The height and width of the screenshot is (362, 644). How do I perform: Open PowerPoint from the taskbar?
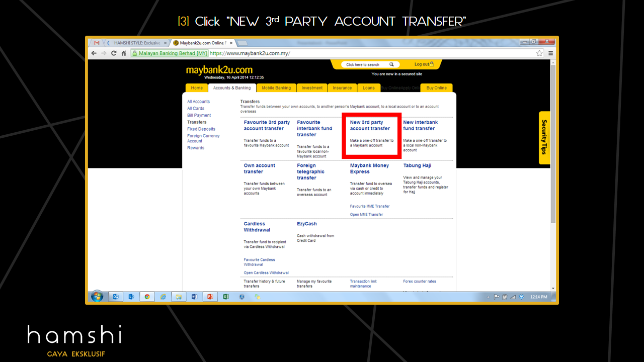click(x=210, y=297)
